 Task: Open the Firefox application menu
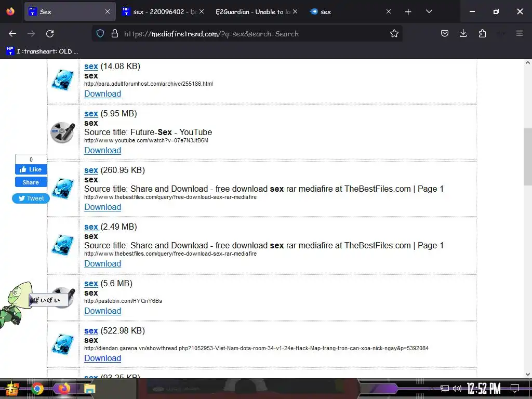click(x=519, y=33)
